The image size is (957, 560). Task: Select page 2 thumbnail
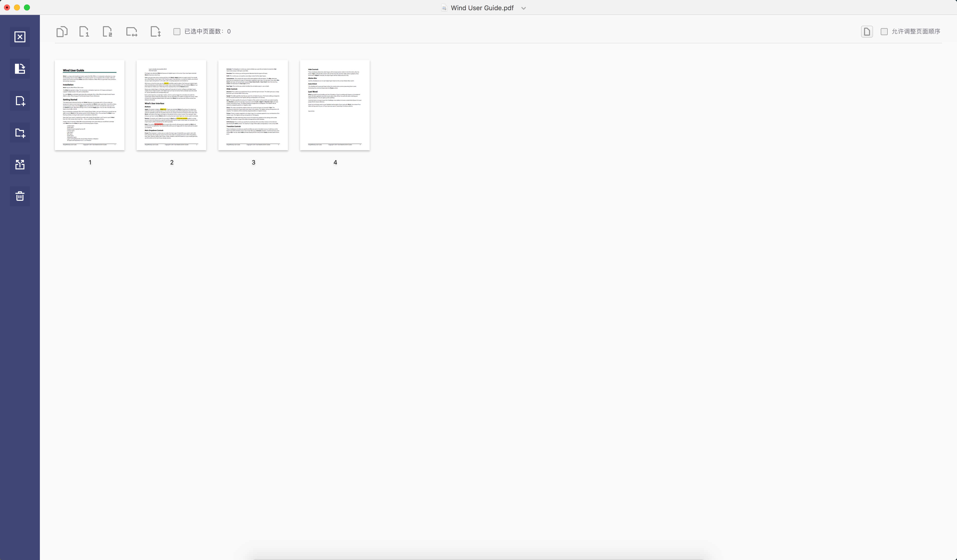pyautogui.click(x=171, y=105)
